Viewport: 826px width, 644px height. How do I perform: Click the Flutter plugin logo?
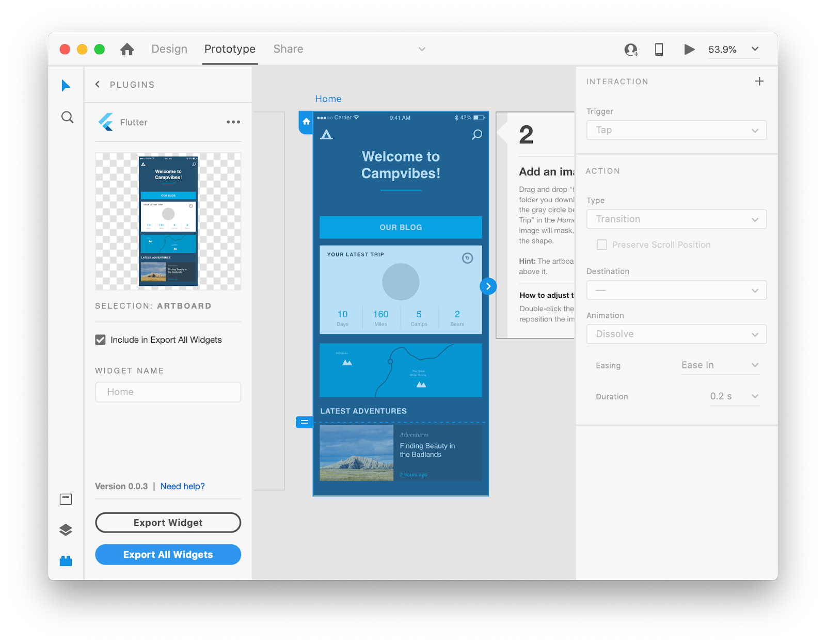point(106,122)
